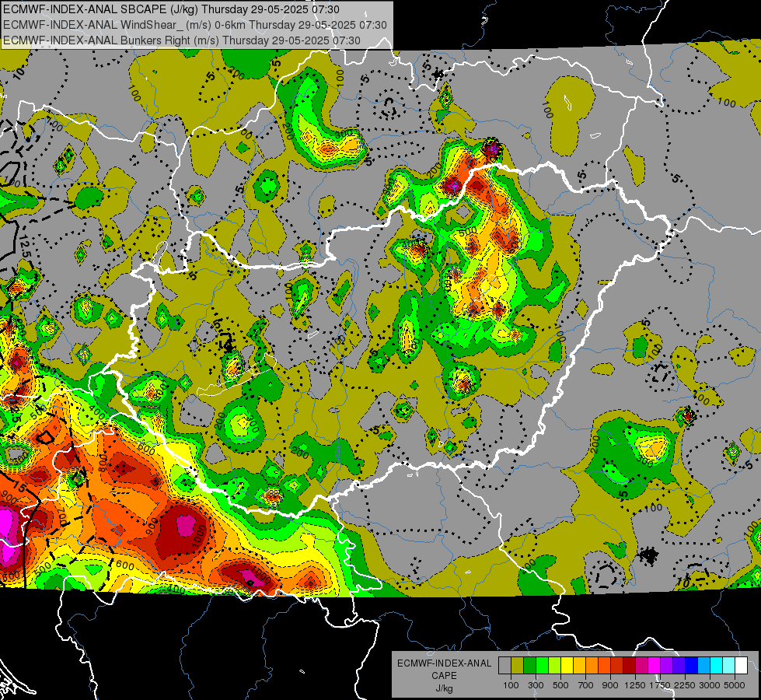Click the 100 legend scale value
The image size is (761, 700).
coord(511,685)
